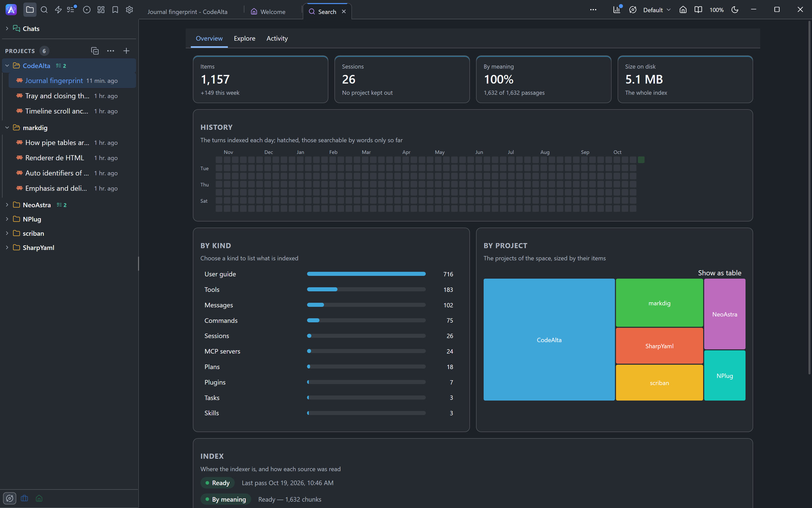Image resolution: width=812 pixels, height=508 pixels.
Task: Click the green home icon in bottom bar
Action: pos(39,498)
